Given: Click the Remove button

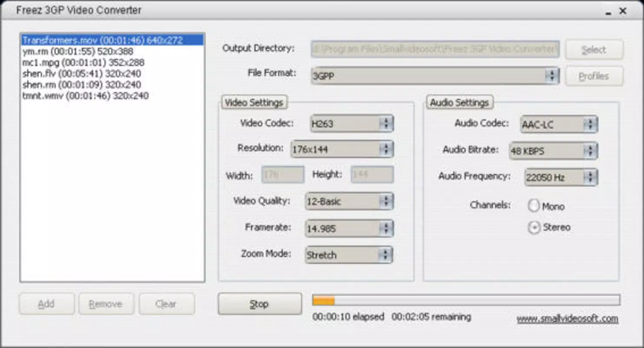Looking at the screenshot, I should click(x=106, y=304).
